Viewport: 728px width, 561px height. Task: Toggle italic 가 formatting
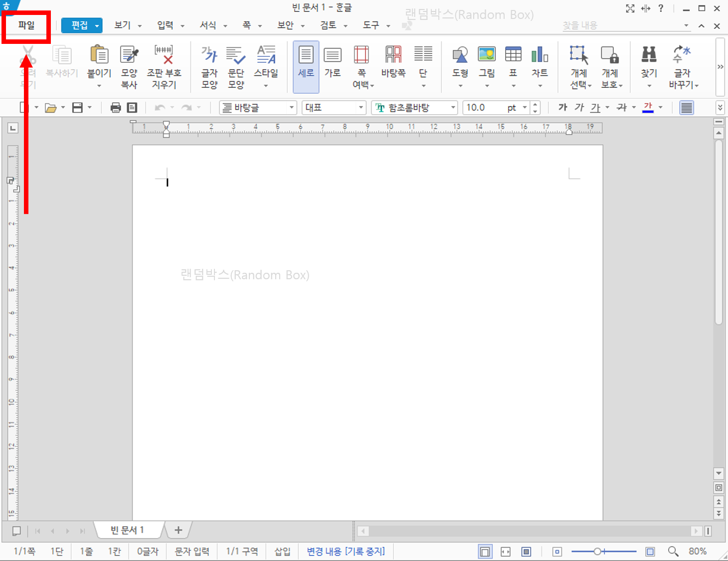579,107
